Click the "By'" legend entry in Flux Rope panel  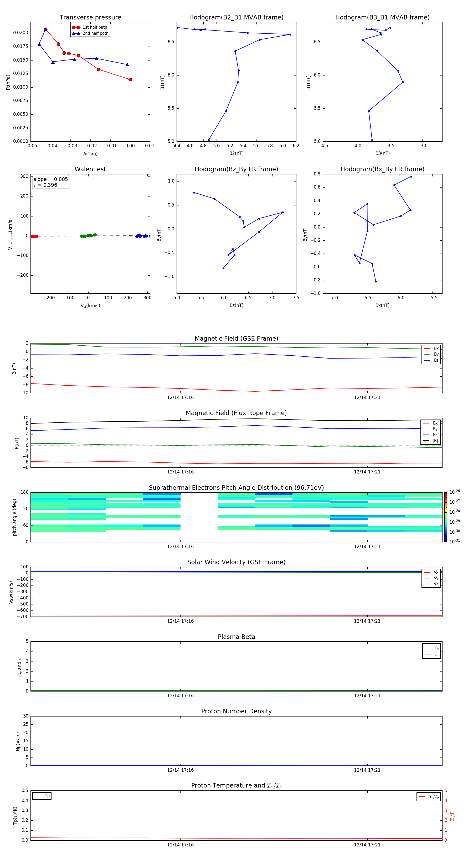click(431, 429)
